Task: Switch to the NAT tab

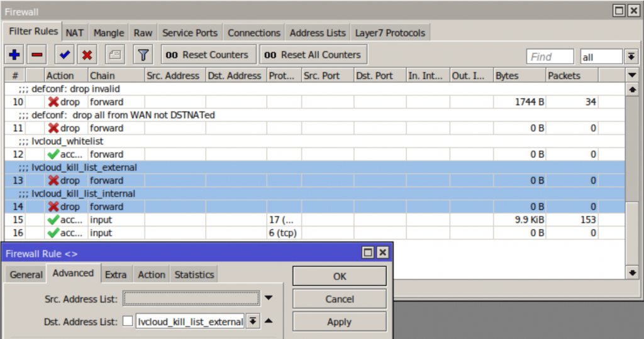Action: (75, 33)
